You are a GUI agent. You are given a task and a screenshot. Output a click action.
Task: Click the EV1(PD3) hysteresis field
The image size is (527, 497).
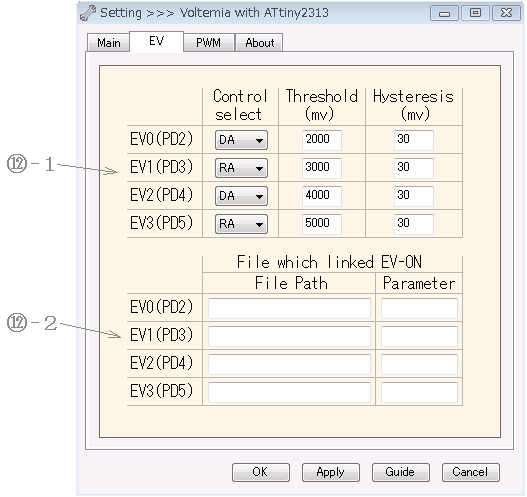click(x=414, y=168)
